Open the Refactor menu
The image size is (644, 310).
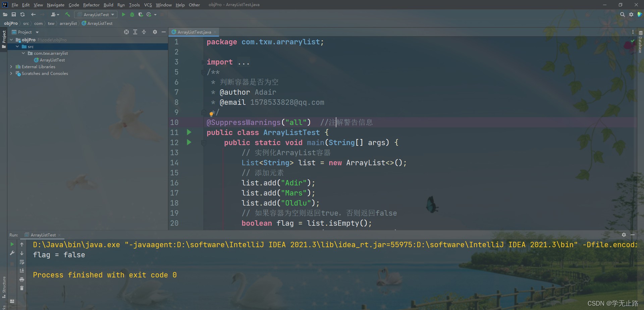pyautogui.click(x=91, y=5)
